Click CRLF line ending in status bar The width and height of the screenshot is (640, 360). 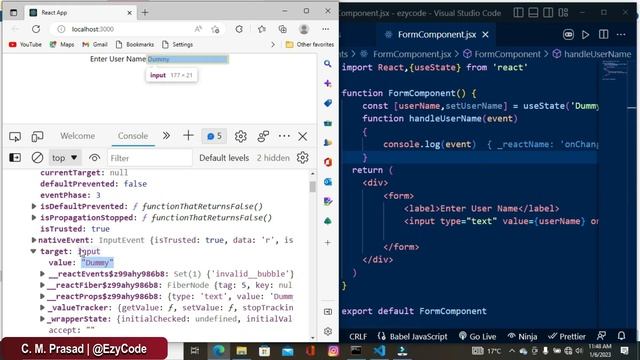(358, 337)
